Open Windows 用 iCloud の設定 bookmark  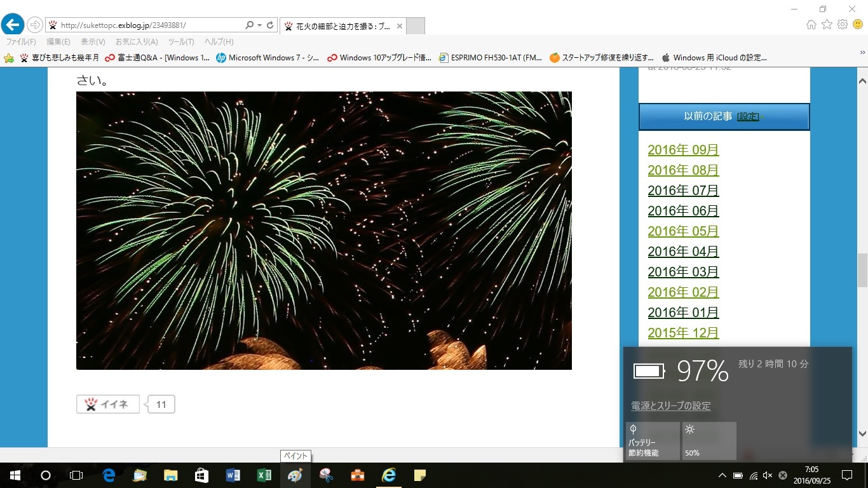coord(714,58)
